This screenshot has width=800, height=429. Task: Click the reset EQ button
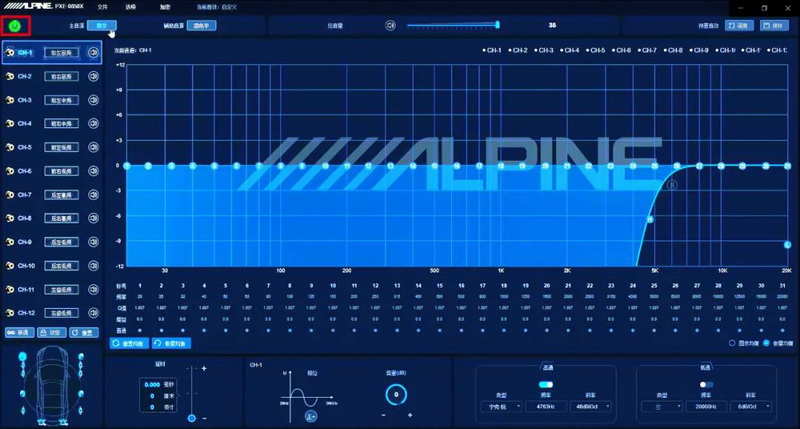click(x=129, y=343)
